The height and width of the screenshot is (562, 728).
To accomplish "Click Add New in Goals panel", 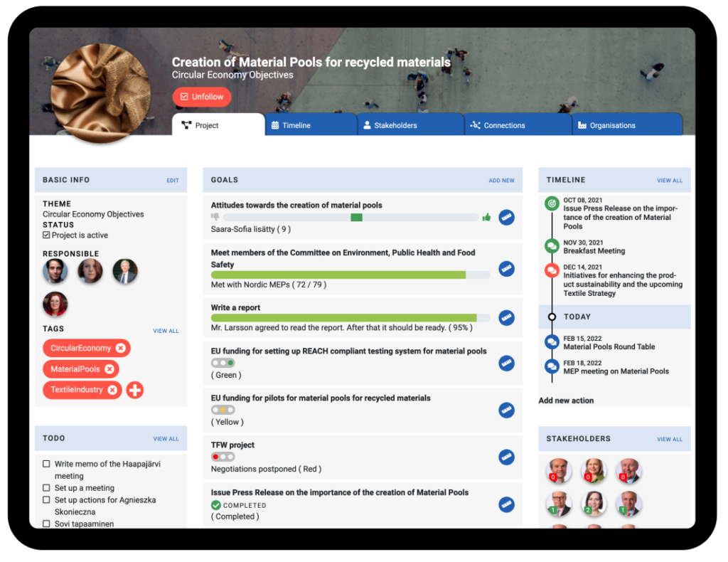I will (x=501, y=180).
